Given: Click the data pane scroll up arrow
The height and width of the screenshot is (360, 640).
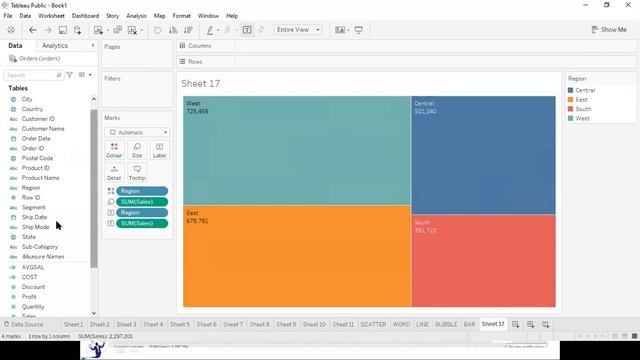Looking at the screenshot, I should (x=94, y=99).
